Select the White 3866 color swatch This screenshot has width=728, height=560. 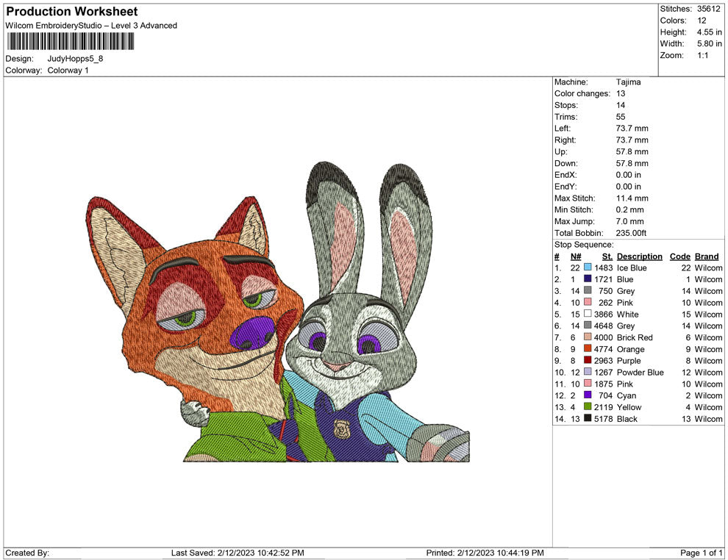coord(588,314)
